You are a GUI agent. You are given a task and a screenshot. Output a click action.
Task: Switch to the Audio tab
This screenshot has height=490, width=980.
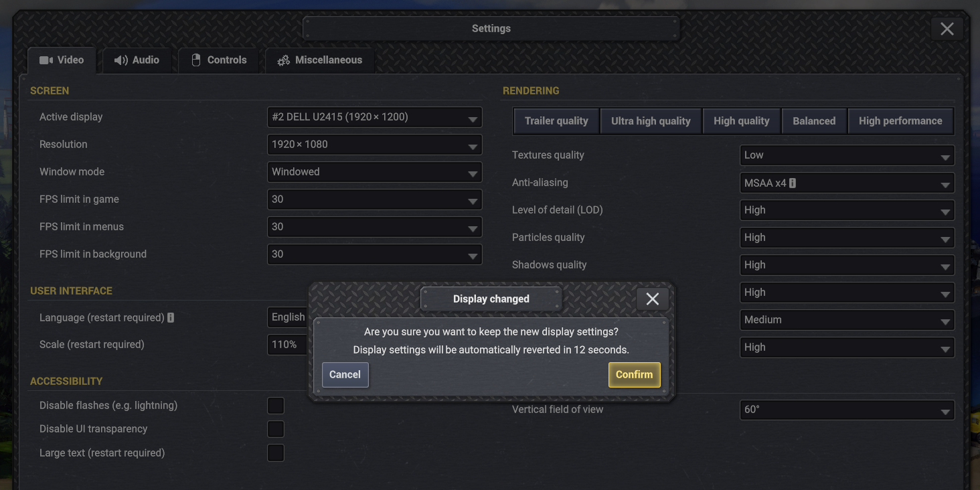click(x=137, y=60)
